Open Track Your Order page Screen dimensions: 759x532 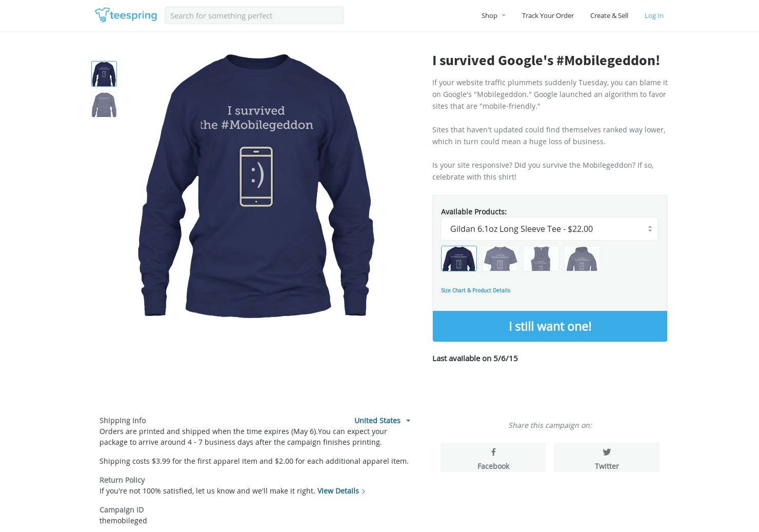548,15
